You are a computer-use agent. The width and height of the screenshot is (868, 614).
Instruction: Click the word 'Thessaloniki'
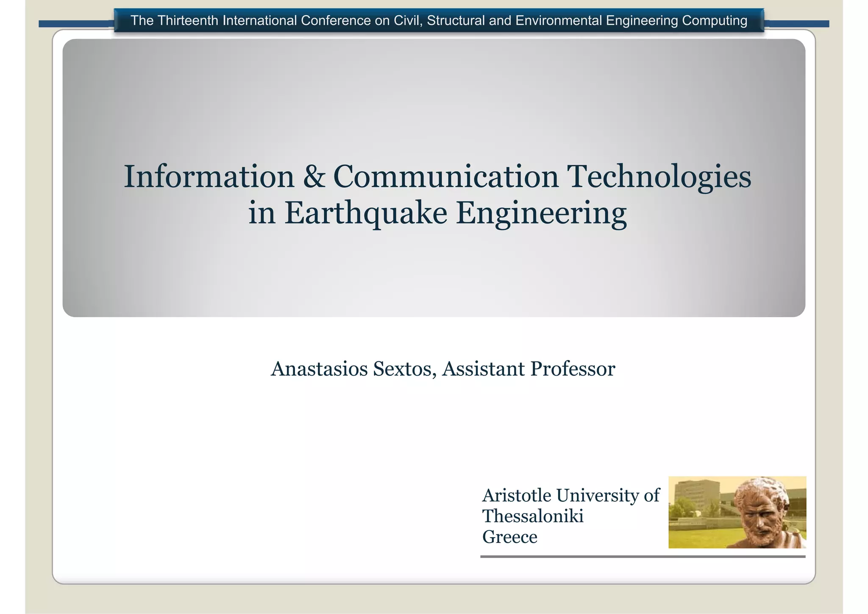pos(533,516)
